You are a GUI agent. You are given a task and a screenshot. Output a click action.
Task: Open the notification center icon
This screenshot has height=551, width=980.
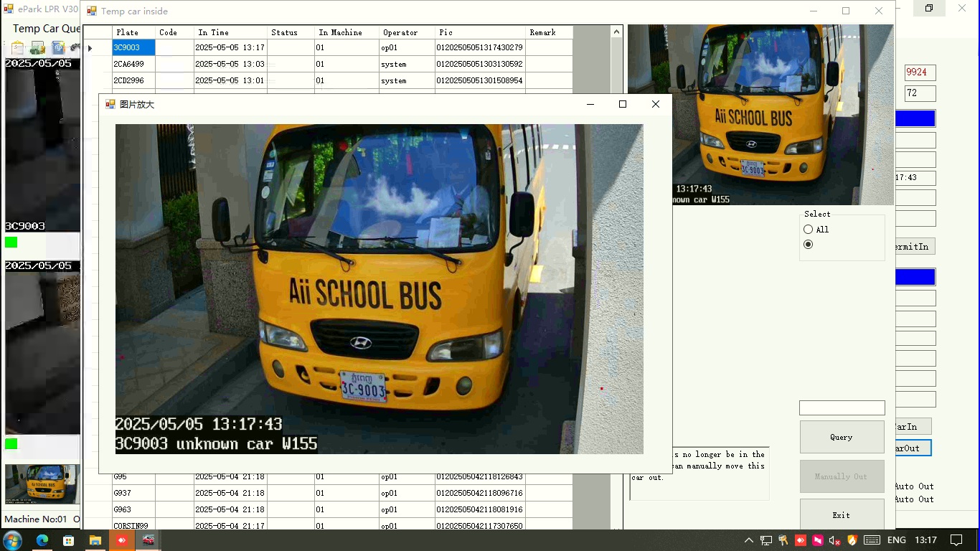956,540
